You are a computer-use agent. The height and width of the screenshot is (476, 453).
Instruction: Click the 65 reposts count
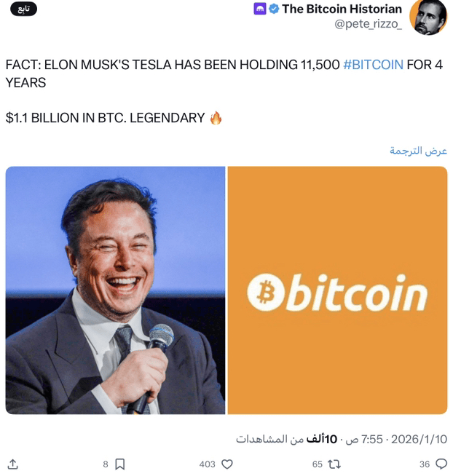tap(318, 464)
